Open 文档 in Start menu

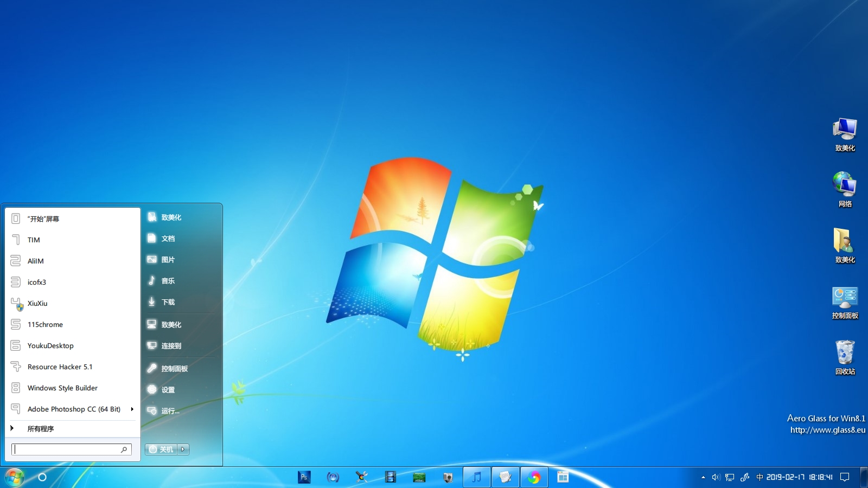click(x=182, y=239)
